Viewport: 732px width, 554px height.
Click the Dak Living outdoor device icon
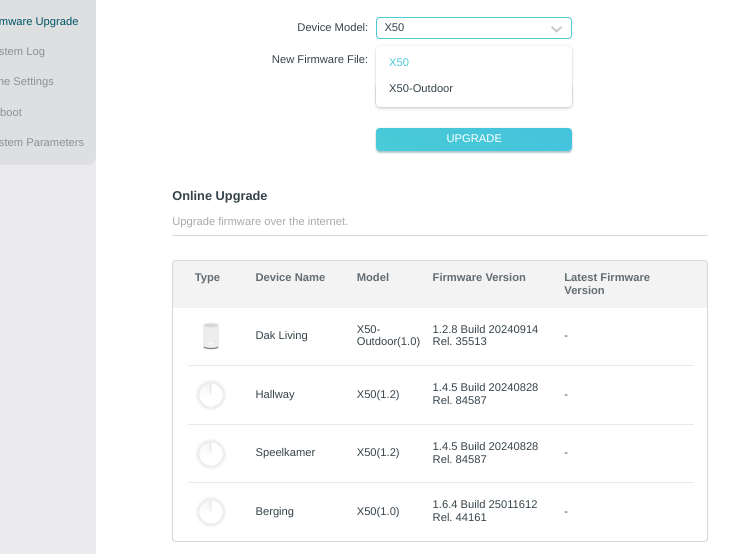(x=210, y=336)
